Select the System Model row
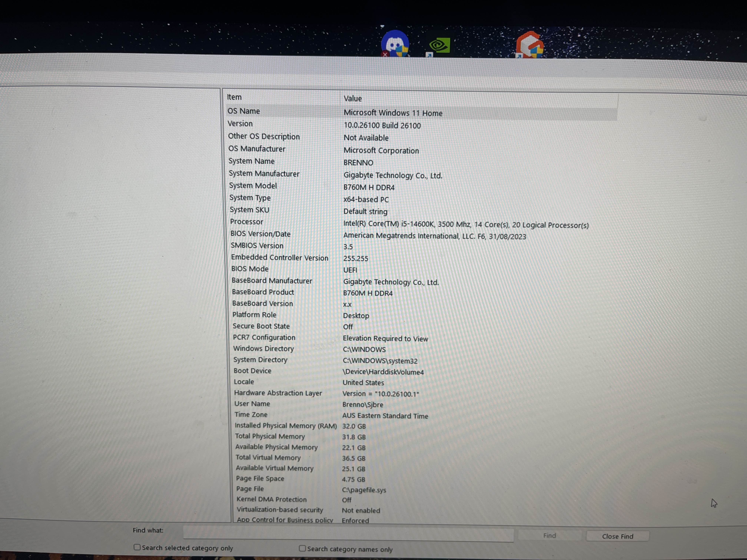 coord(253,186)
